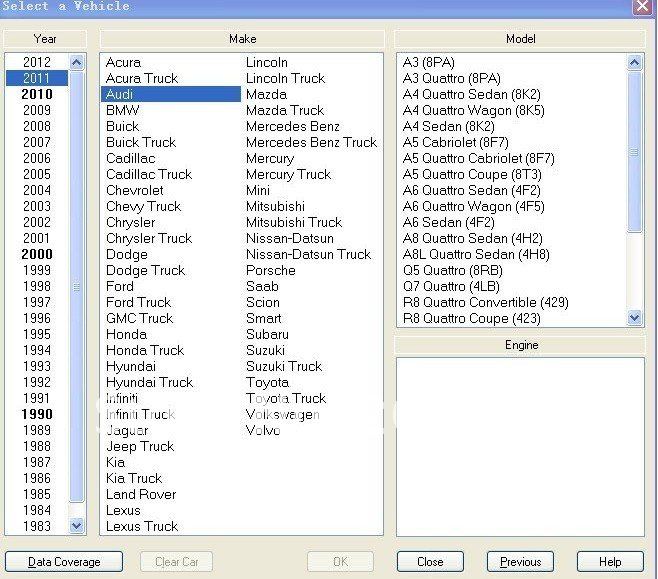Select model A3 (8PA)
Image resolution: width=658 pixels, height=579 pixels.
(x=428, y=62)
